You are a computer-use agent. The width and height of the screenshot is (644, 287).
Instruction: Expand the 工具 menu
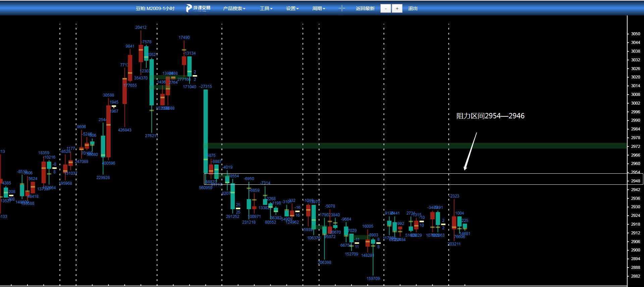pyautogui.click(x=266, y=8)
